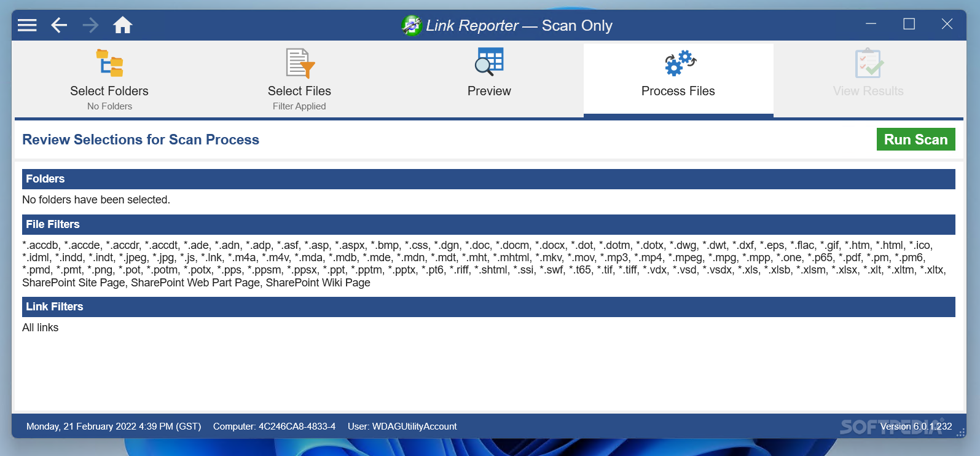The image size is (980, 456).
Task: Click "No folders have been selected." text
Action: coord(96,200)
